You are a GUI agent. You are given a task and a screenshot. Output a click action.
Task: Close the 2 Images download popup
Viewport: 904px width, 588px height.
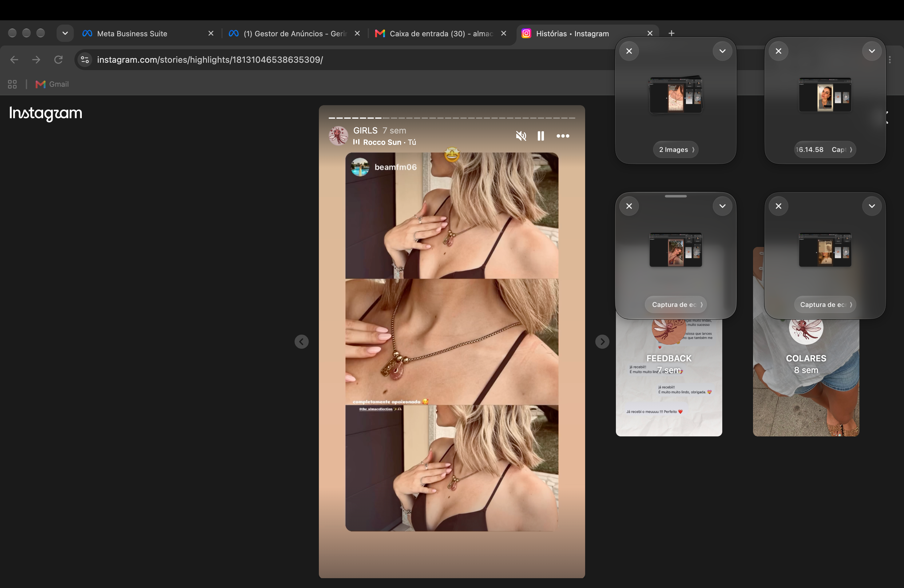coord(629,51)
